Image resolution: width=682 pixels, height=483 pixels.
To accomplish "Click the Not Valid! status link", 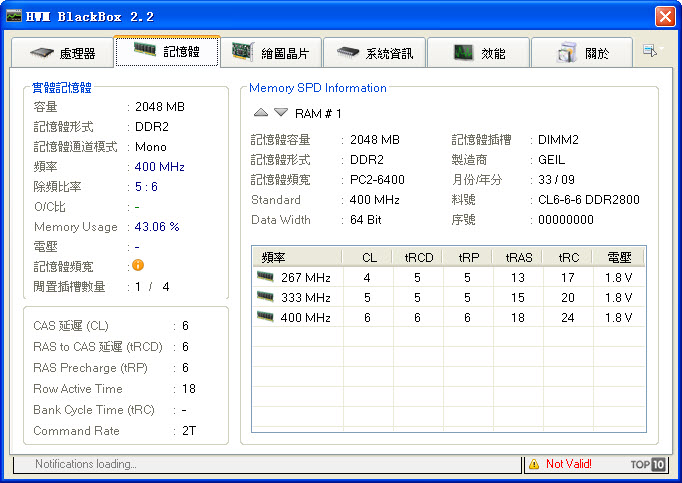I will (x=569, y=464).
